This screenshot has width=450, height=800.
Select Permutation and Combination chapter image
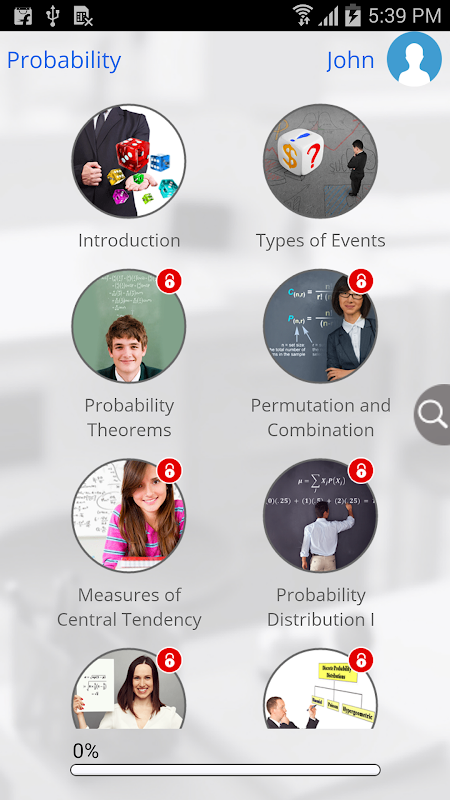pos(320,326)
